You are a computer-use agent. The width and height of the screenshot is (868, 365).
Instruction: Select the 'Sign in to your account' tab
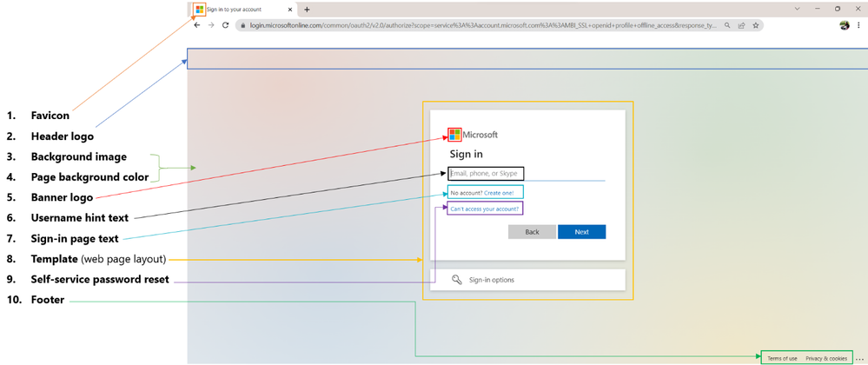tap(243, 10)
